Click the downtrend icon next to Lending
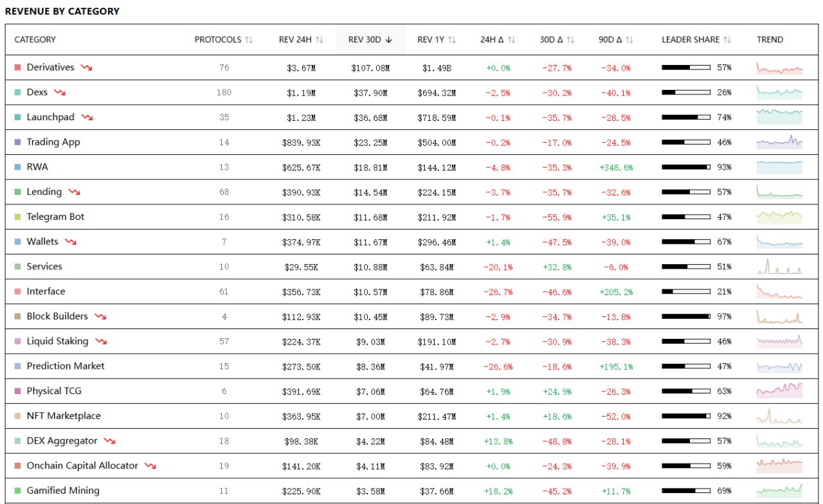 point(74,192)
